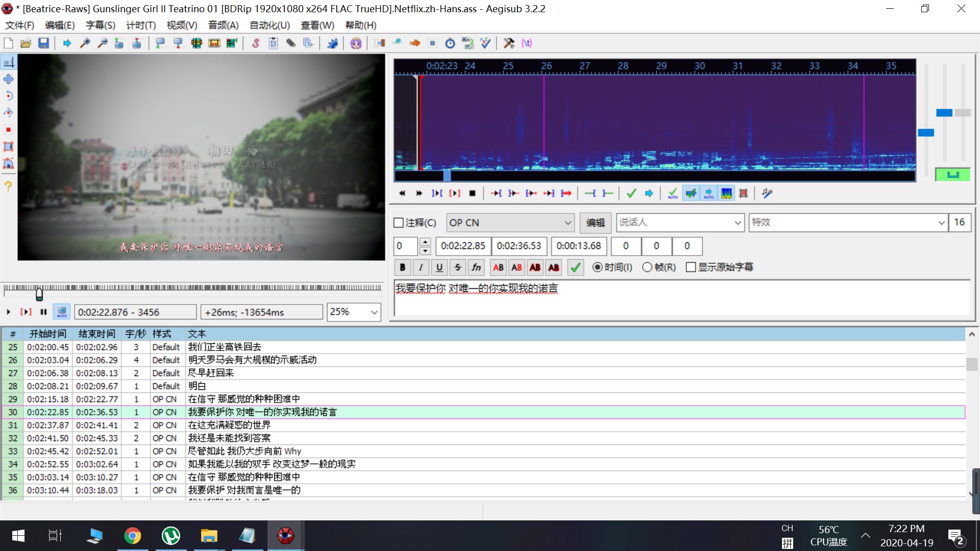Open the OP CN style dropdown
980x551 pixels.
[510, 223]
